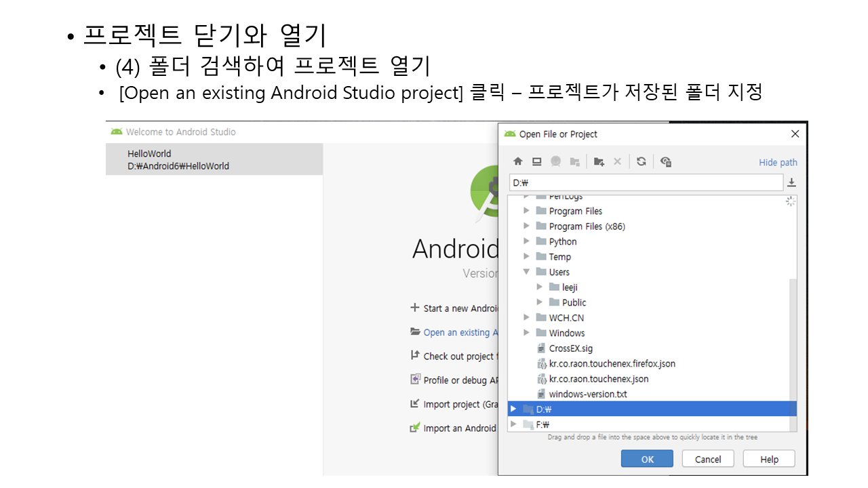Expand the D: drive node
This screenshot has height=488, width=868.
click(x=513, y=409)
